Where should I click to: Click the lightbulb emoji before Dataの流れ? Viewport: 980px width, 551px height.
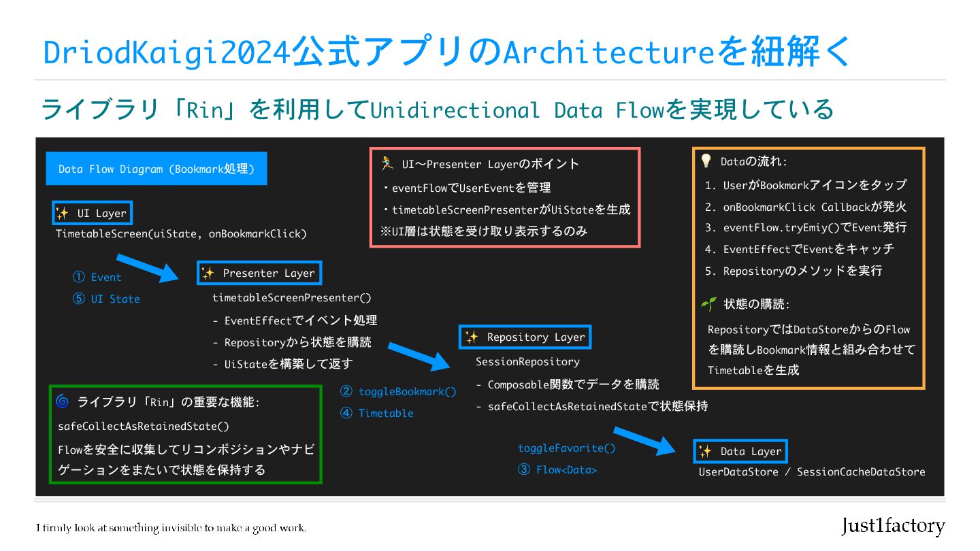[x=706, y=161]
